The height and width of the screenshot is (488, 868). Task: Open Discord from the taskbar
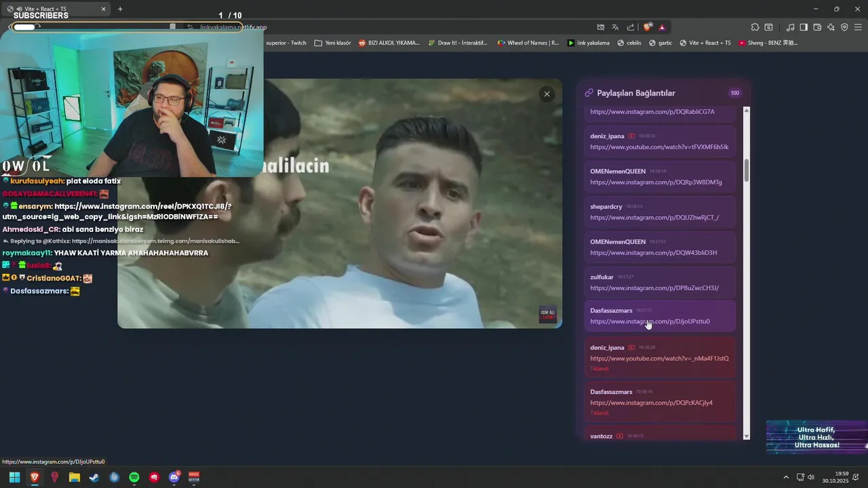(174, 477)
